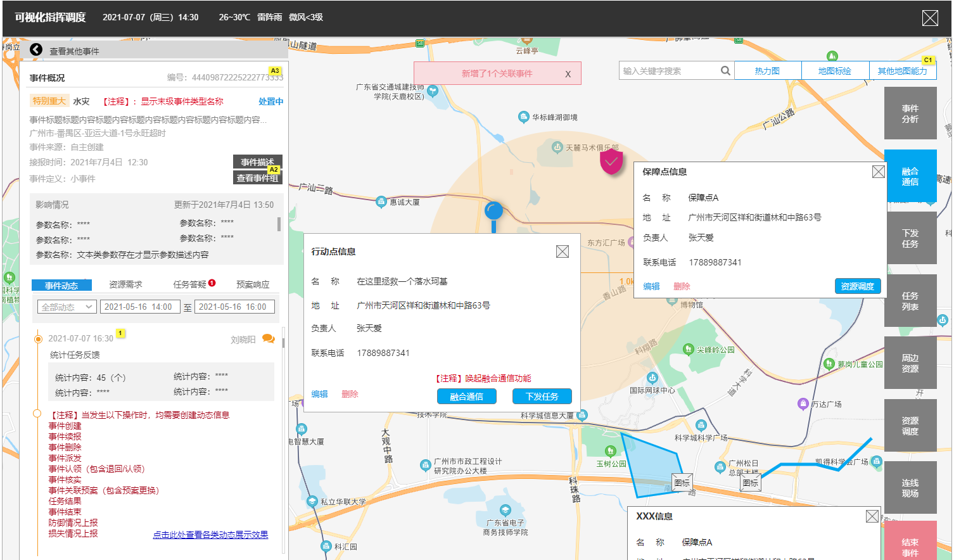
Task: Click the 影响情况 panel scrollbar
Action: pos(279,224)
